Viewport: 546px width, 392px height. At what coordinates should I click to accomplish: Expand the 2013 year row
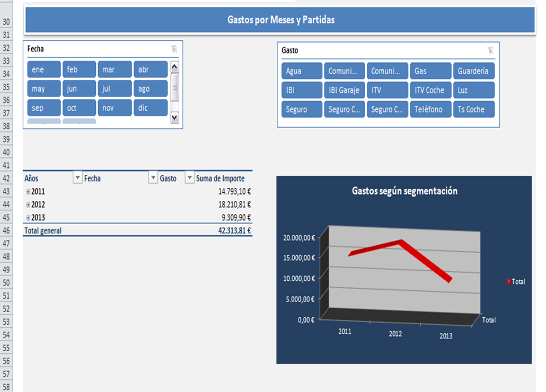tap(28, 218)
